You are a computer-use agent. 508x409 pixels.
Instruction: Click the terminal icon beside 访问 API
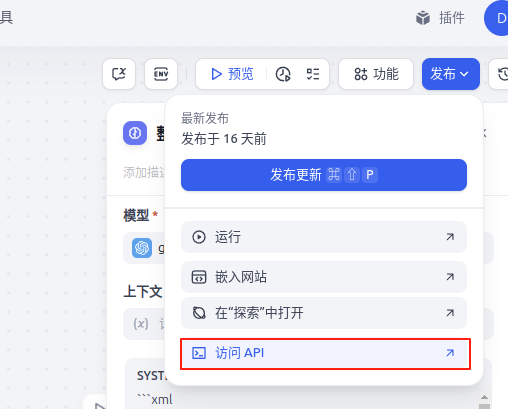point(199,353)
